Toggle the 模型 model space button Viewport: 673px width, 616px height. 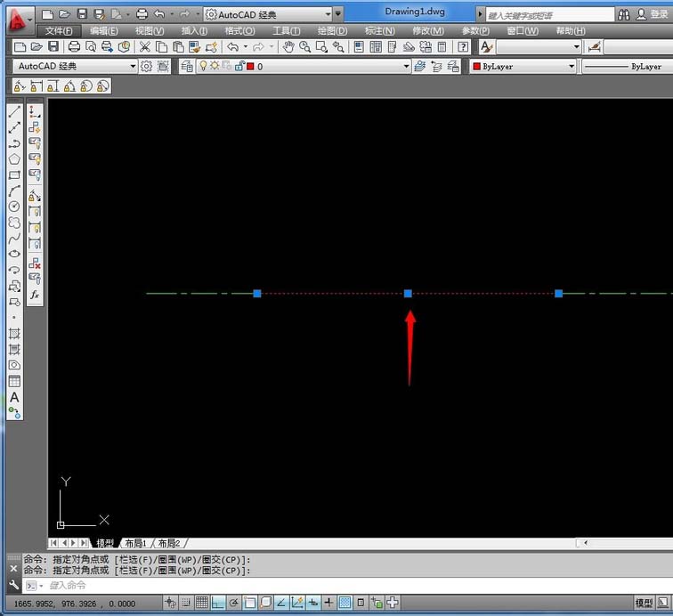pyautogui.click(x=643, y=603)
